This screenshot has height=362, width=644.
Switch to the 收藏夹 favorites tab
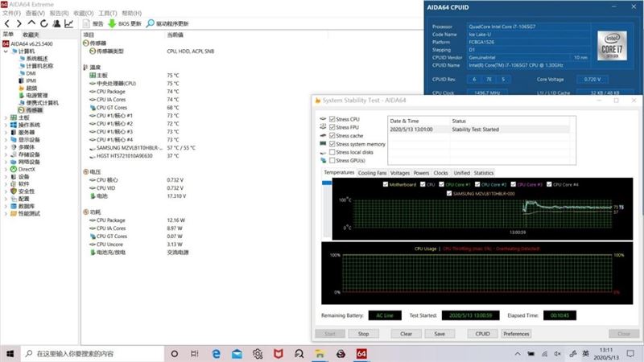pyautogui.click(x=31, y=35)
